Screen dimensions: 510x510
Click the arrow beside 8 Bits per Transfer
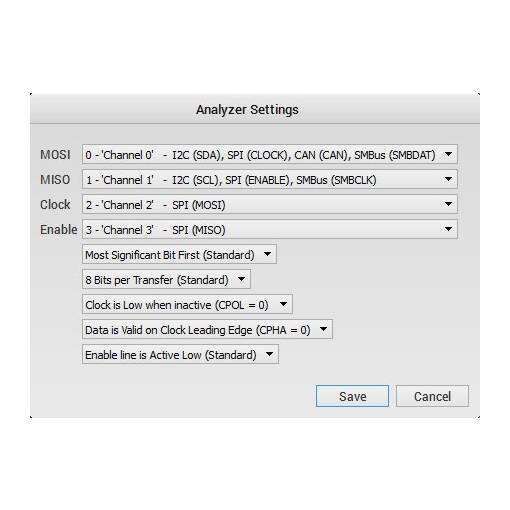point(241,279)
